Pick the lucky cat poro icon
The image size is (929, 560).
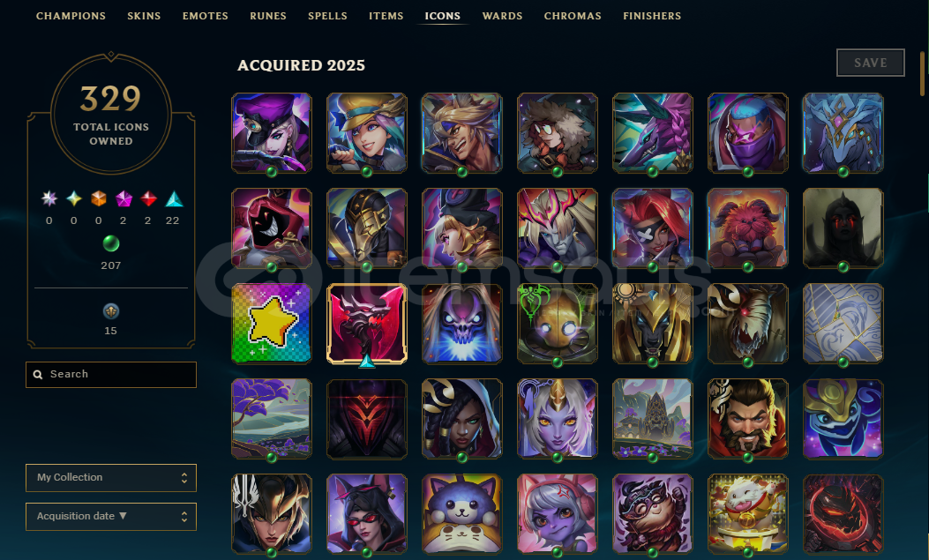748,514
